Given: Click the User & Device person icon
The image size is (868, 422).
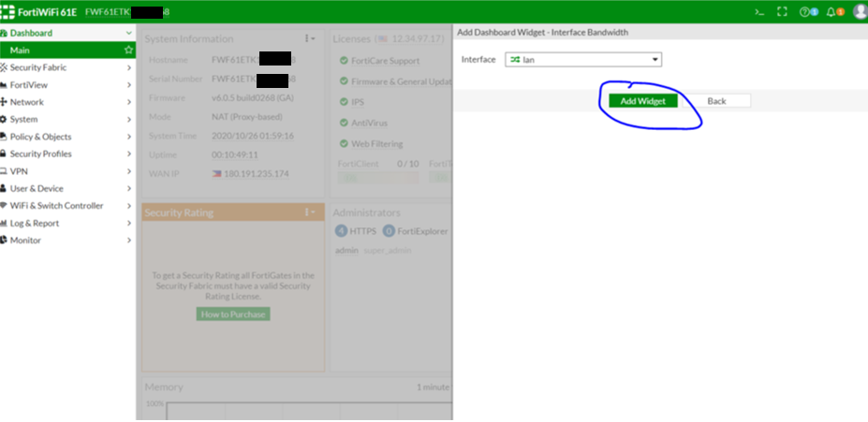Looking at the screenshot, I should point(4,188).
